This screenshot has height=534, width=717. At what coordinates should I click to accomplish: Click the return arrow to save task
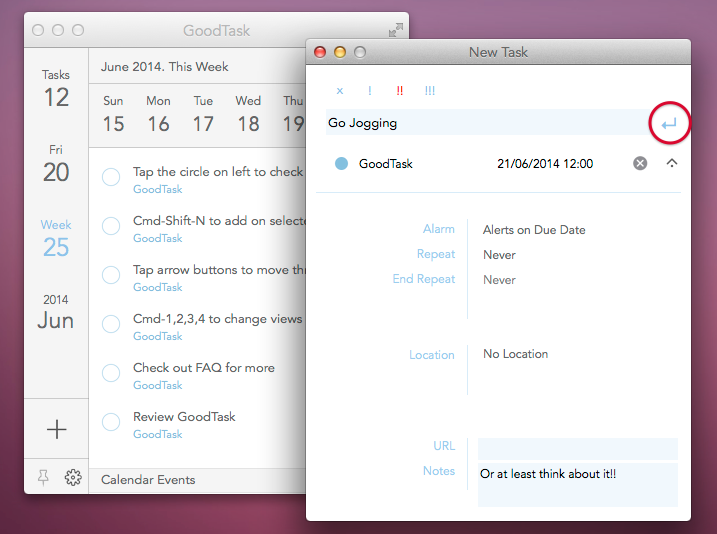669,123
